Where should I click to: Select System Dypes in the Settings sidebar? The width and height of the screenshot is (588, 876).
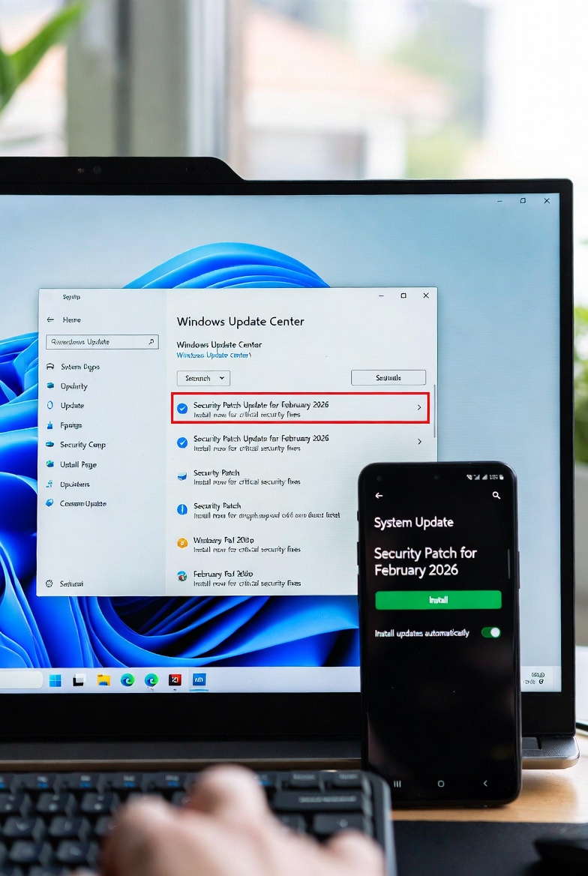coord(80,367)
